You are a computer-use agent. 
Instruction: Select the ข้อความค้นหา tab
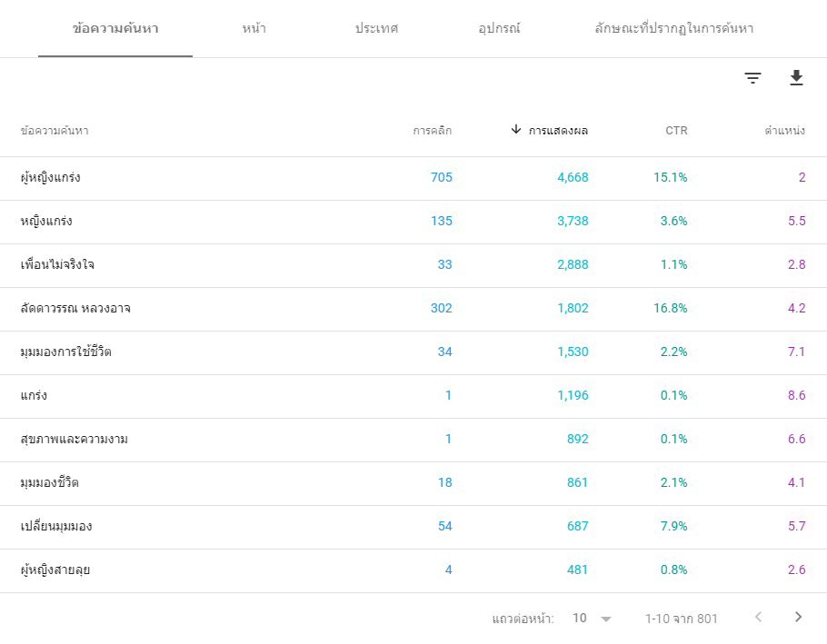coord(115,28)
